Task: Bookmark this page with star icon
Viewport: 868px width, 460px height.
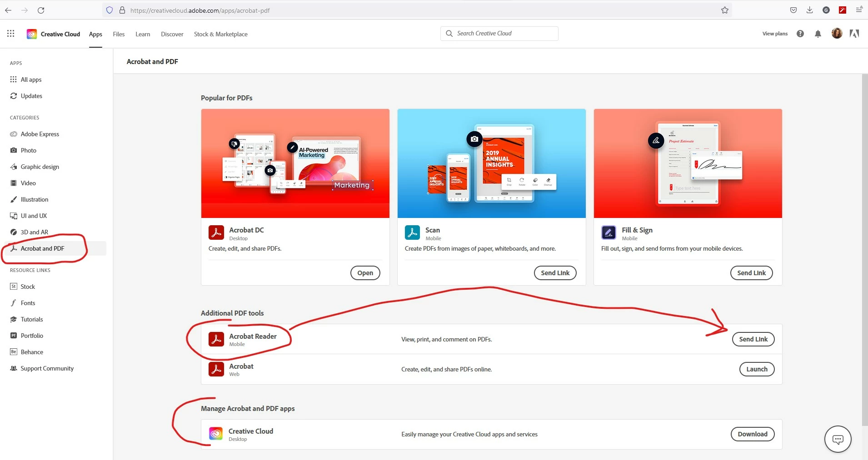Action: pyautogui.click(x=725, y=10)
